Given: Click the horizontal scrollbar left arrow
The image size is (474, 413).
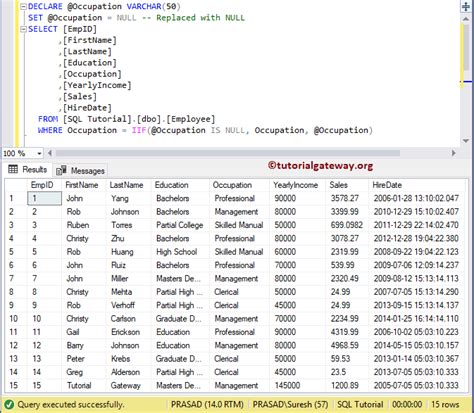Looking at the screenshot, I should coord(50,153).
